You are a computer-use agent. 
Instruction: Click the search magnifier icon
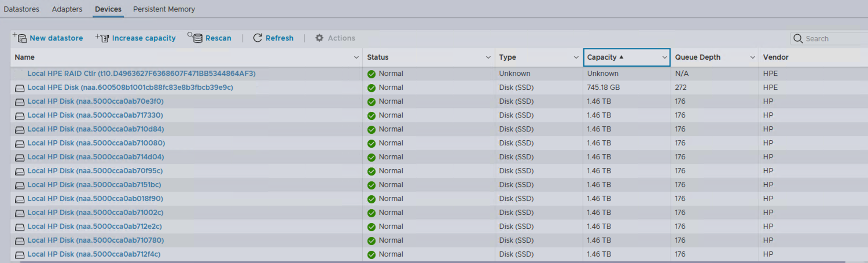pos(799,39)
